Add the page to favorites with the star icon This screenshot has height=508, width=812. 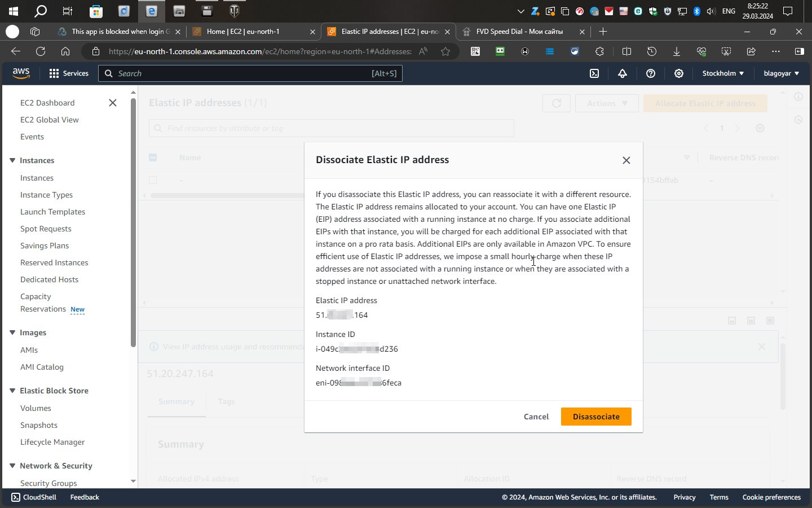(445, 51)
